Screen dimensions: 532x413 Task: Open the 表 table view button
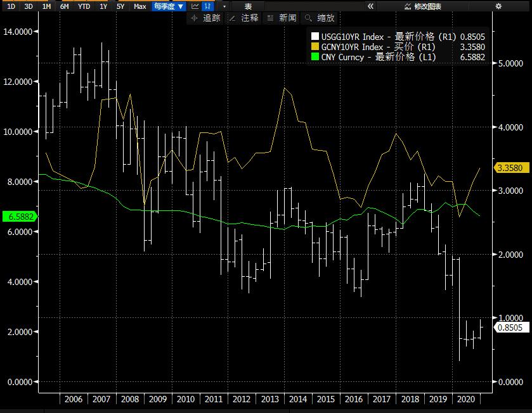[x=248, y=6]
